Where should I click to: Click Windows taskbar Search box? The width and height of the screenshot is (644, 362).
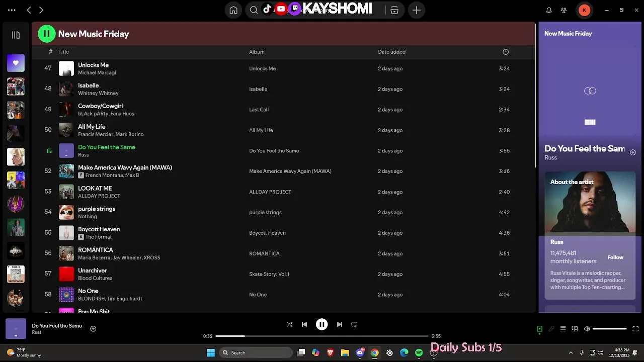click(256, 353)
